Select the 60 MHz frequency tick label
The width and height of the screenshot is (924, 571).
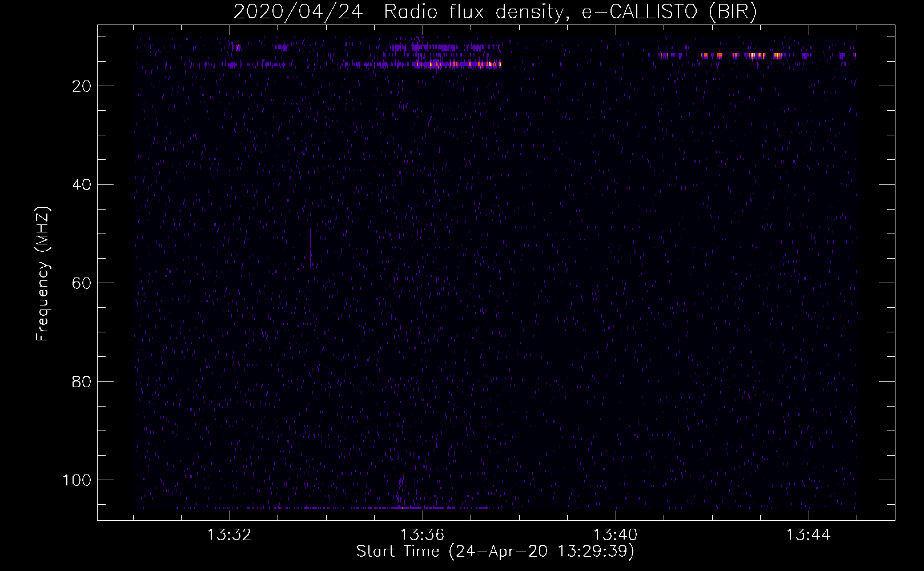pyautogui.click(x=82, y=283)
